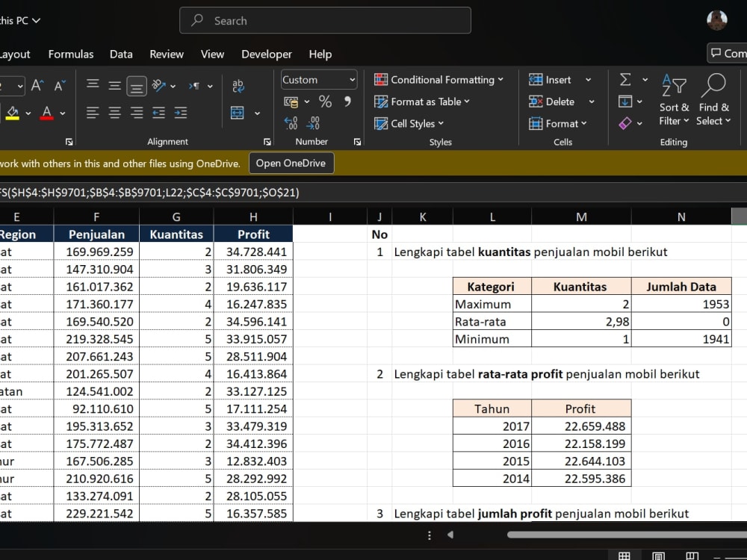
Task: Click the user account avatar
Action: pyautogui.click(x=717, y=20)
